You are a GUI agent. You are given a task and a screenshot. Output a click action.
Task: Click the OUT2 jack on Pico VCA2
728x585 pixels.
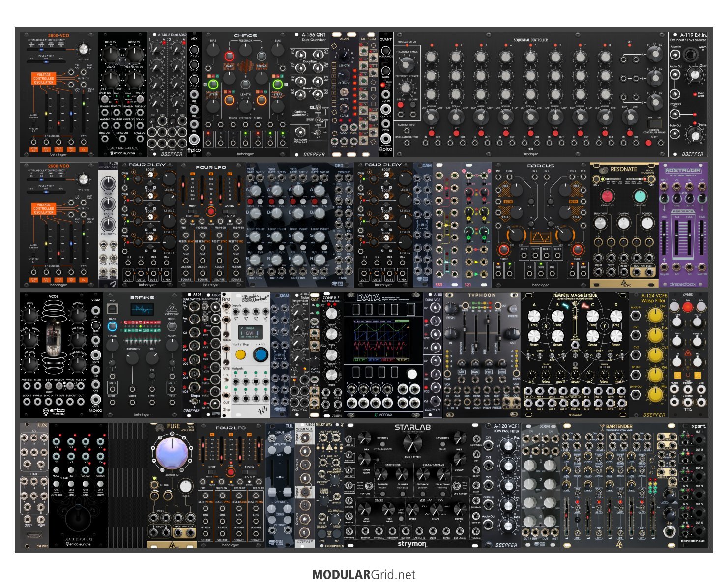tap(96, 400)
